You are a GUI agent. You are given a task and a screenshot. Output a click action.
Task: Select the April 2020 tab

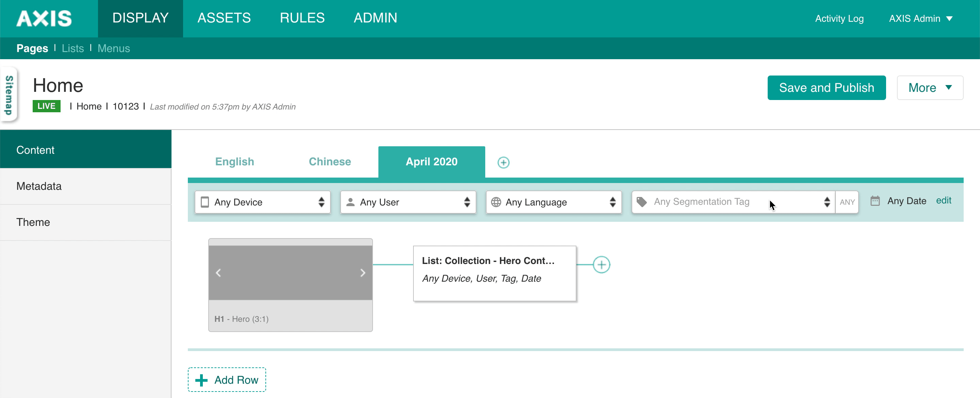[x=431, y=162]
